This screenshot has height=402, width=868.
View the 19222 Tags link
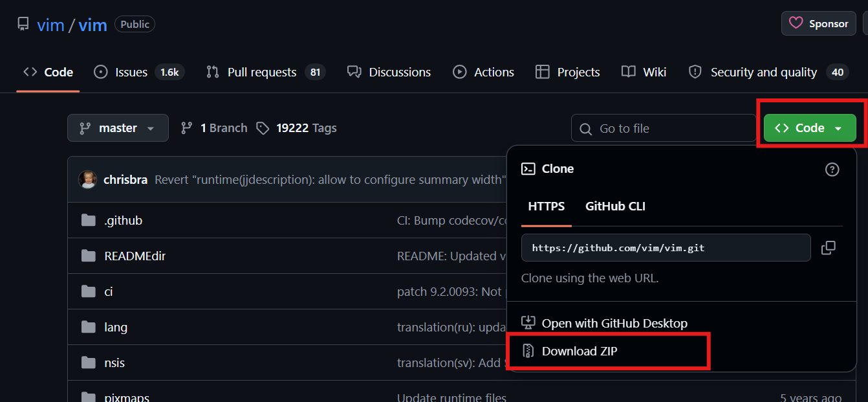297,128
